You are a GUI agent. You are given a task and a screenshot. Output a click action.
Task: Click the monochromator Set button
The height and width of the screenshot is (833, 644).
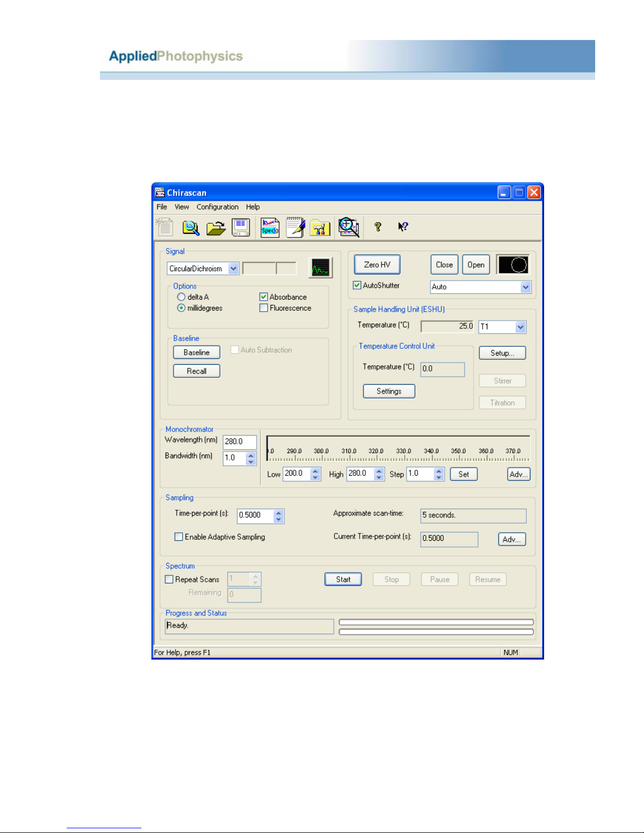464,474
